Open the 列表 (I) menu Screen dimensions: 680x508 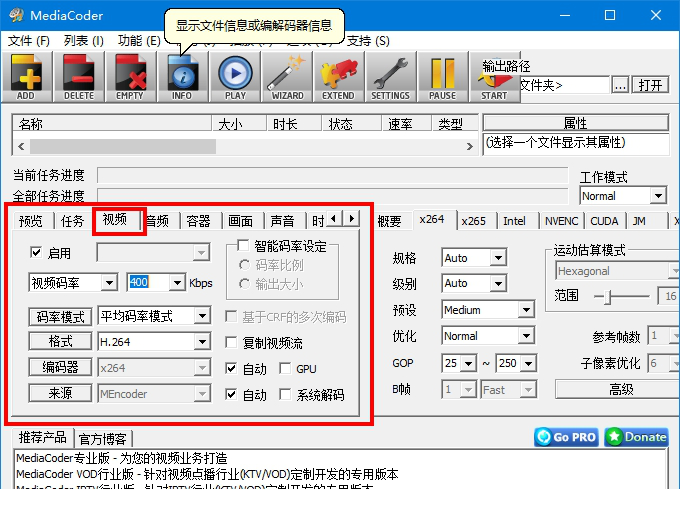84,41
